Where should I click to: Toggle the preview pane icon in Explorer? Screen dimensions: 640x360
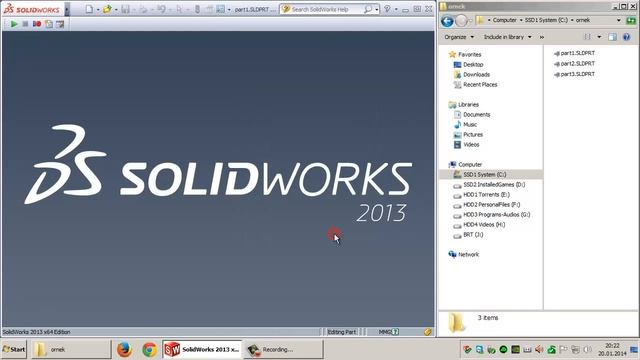612,37
